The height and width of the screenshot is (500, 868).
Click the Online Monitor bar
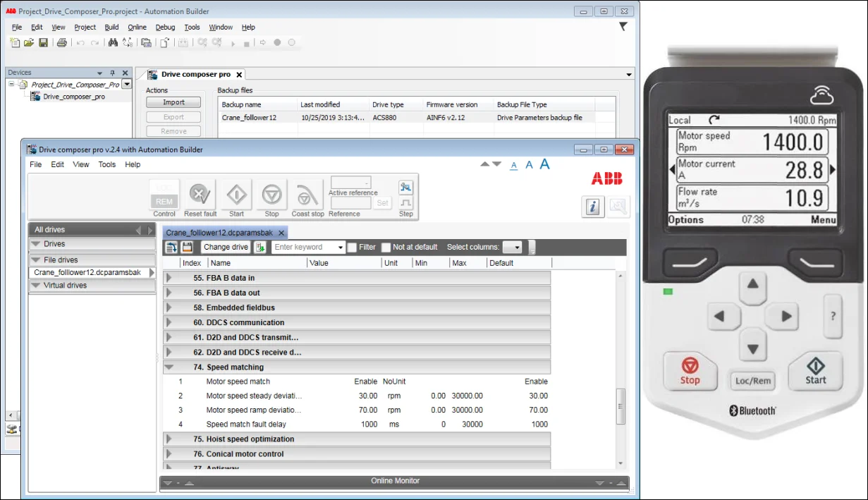(395, 482)
